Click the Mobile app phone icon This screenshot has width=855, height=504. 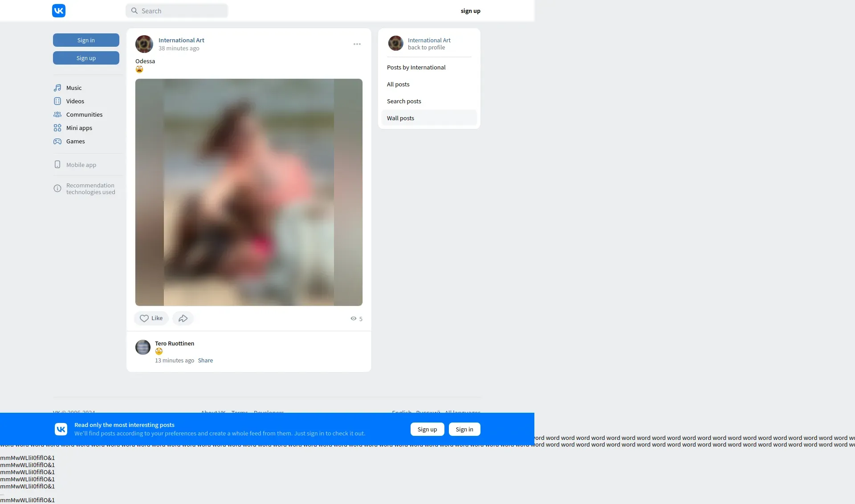coord(57,165)
